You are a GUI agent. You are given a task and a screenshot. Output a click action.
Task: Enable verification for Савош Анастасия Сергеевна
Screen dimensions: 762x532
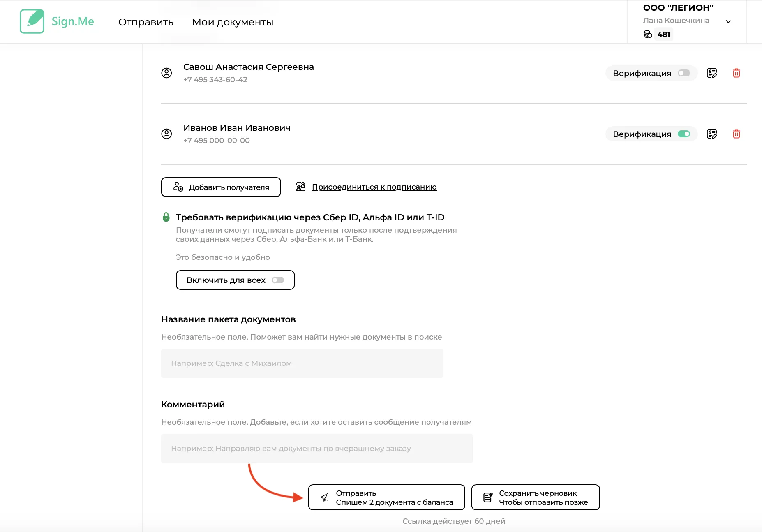coord(683,73)
